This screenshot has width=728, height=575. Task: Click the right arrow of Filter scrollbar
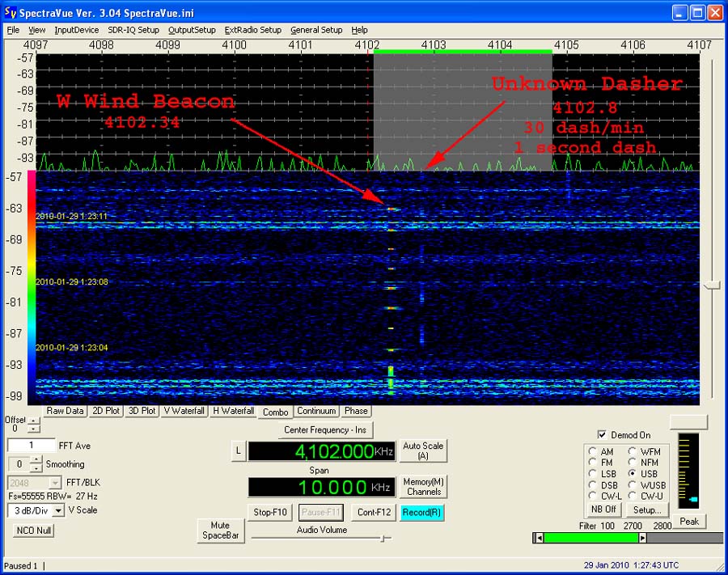642,538
